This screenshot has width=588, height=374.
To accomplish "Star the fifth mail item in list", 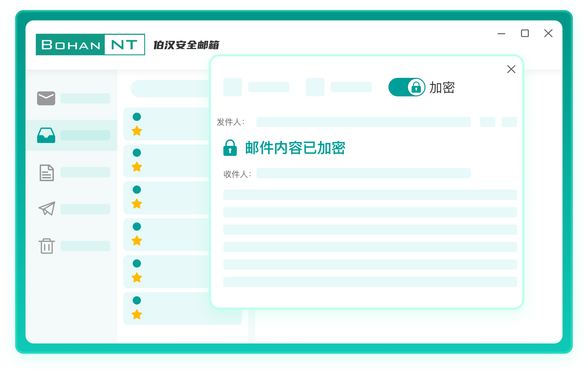I will pos(137,278).
